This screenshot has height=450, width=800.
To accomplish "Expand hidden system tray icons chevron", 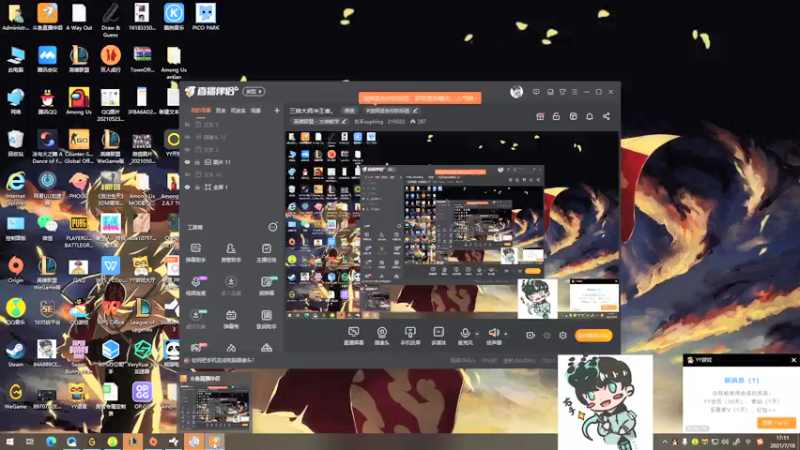I will (x=665, y=442).
